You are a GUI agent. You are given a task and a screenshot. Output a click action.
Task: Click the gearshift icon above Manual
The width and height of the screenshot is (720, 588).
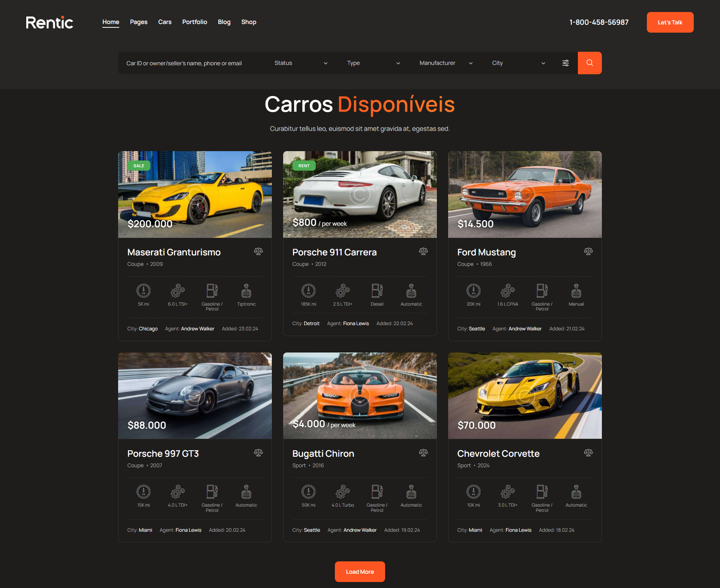[576, 291]
